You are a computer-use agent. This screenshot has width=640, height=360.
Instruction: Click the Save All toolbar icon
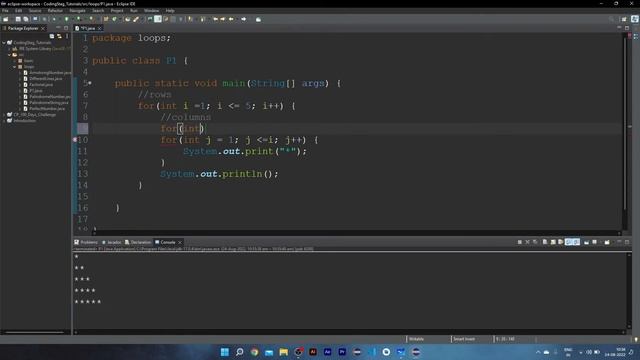(x=26, y=19)
